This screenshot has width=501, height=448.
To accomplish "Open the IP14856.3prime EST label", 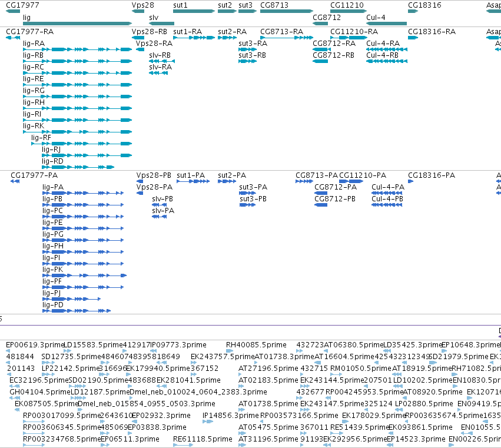I will [230, 416].
